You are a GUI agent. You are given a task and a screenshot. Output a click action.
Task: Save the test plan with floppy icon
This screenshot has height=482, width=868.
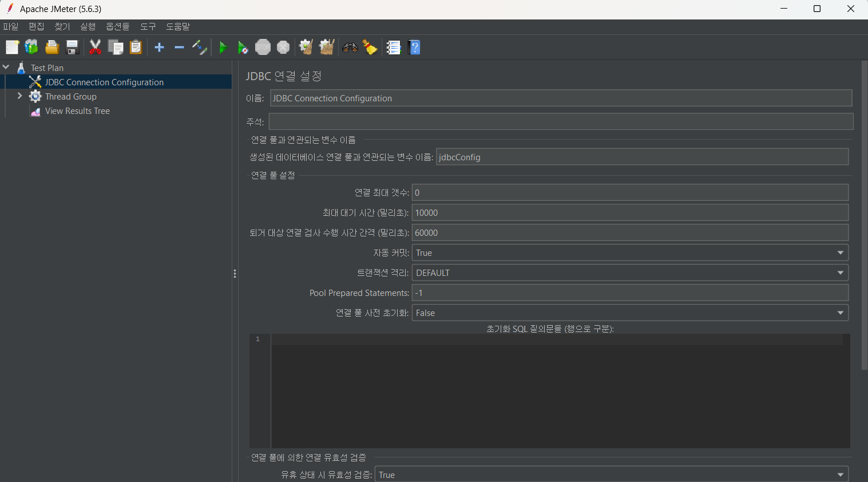click(x=72, y=48)
